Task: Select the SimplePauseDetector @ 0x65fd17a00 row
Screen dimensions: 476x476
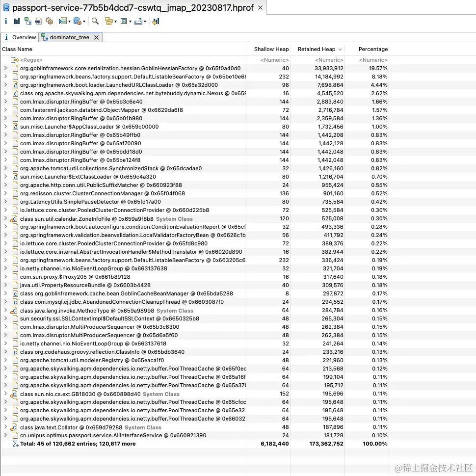Action: [195, 202]
